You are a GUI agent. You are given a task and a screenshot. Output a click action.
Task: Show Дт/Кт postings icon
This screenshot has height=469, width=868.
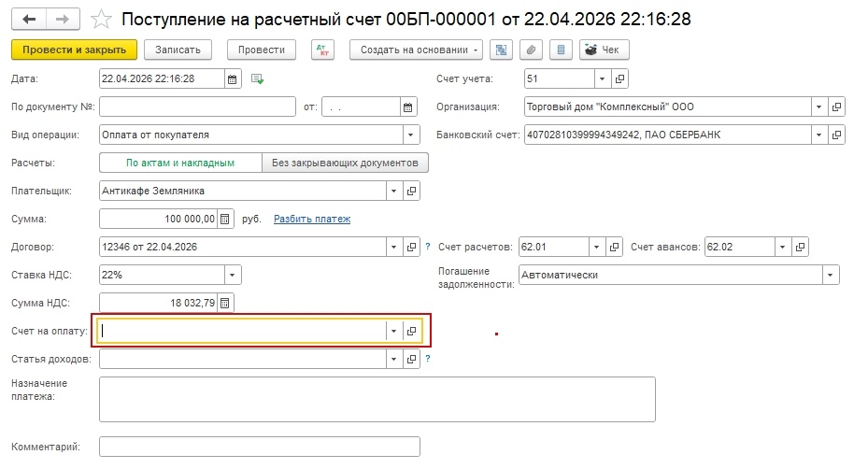(322, 50)
